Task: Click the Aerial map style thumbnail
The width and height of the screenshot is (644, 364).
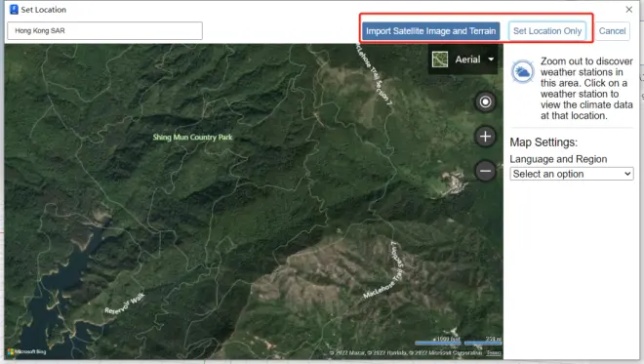Action: (x=440, y=60)
